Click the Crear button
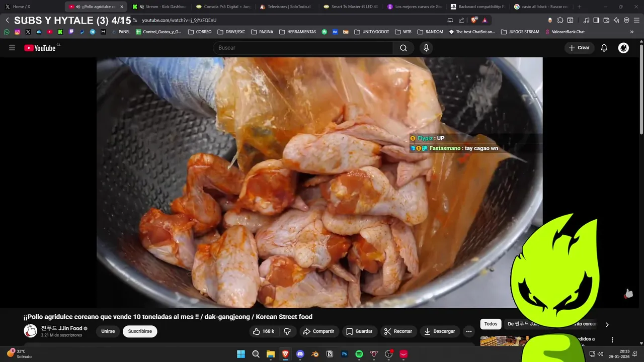 pyautogui.click(x=579, y=48)
